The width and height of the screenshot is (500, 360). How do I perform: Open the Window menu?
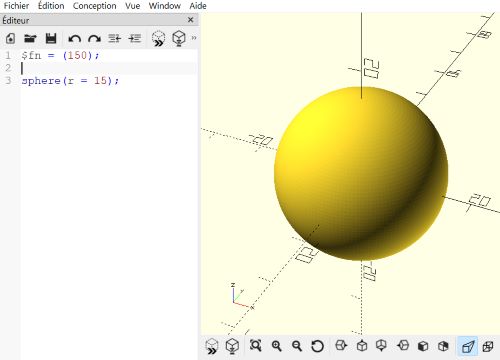pyautogui.click(x=165, y=6)
